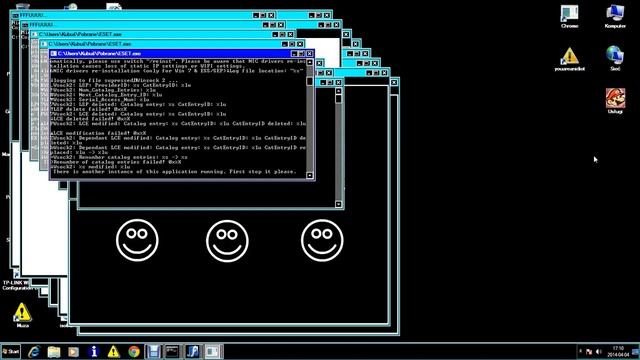Open the taskbar clock and date
Screen dimensions: 640x360
tap(618, 351)
